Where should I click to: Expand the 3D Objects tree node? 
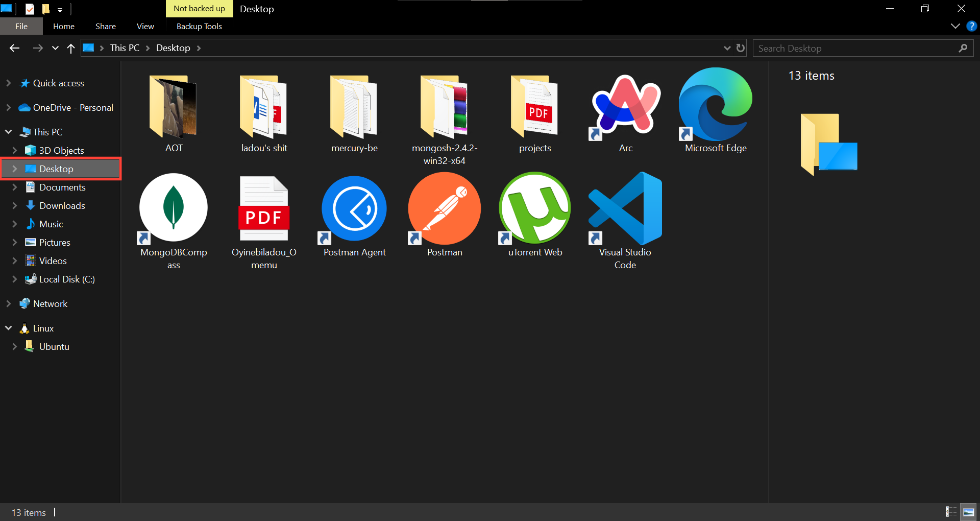pos(14,150)
